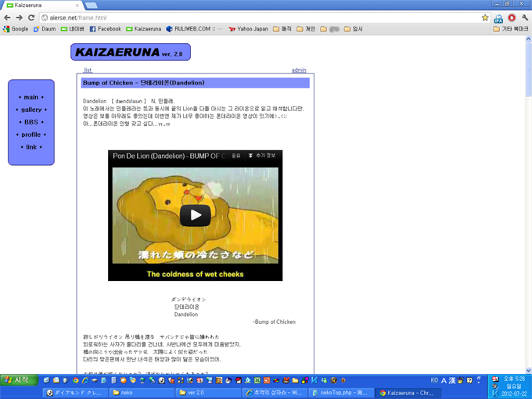532x399 pixels.
Task: Go back to the previous page
Action: coord(7,18)
